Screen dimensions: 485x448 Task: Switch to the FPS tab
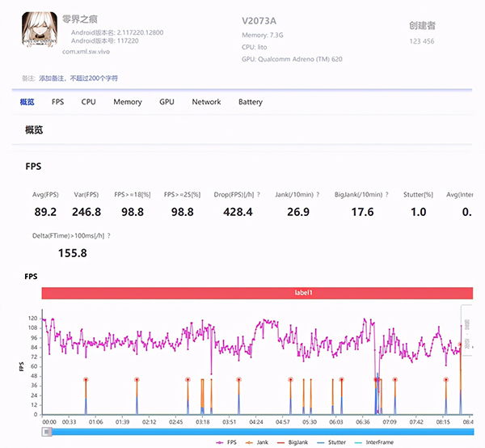point(57,102)
